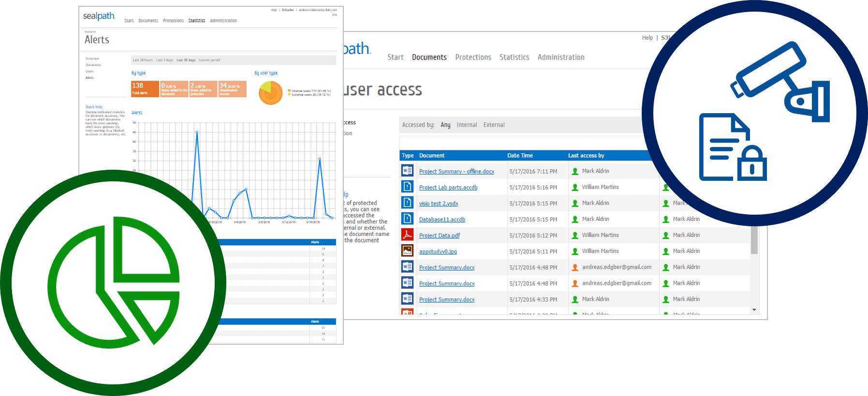The image size is (868, 396).
Task: Click Word icon for Project Summary - offline.docx
Action: tap(407, 171)
